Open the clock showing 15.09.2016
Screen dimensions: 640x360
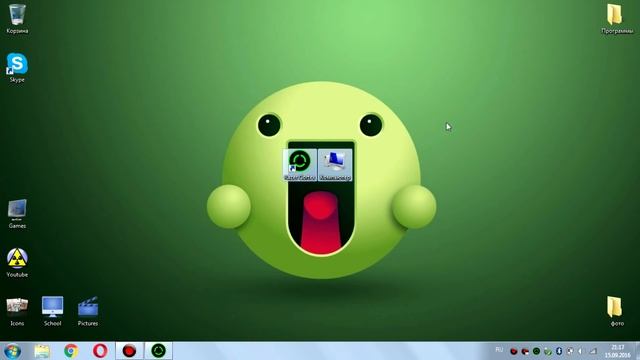(x=617, y=351)
